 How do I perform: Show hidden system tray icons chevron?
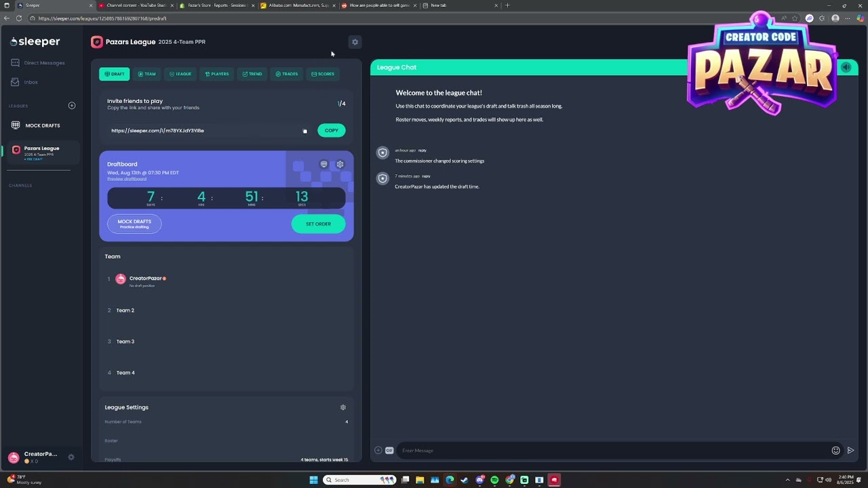pyautogui.click(x=787, y=480)
